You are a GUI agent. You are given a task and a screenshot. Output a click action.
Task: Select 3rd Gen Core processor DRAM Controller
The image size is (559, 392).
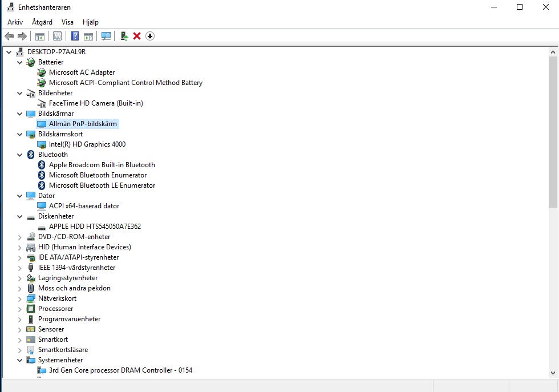click(x=120, y=370)
